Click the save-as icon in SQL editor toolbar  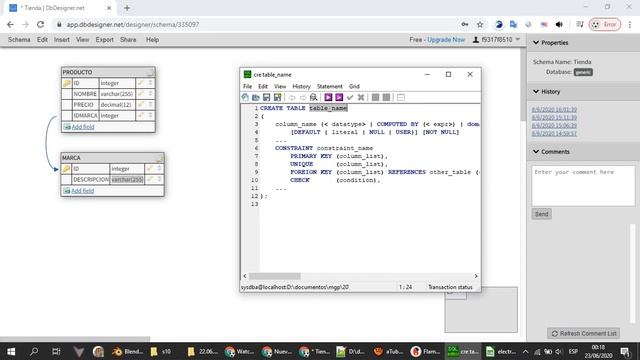278,98
